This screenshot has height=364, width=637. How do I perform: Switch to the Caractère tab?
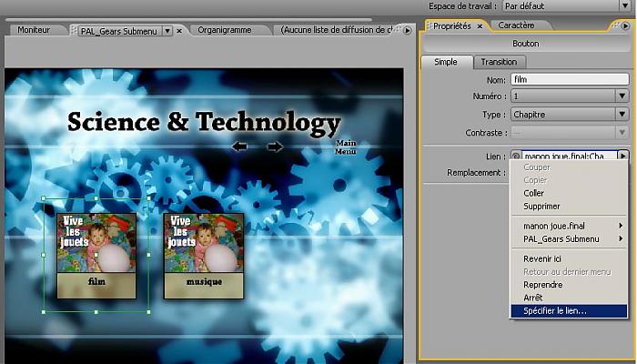pos(516,25)
